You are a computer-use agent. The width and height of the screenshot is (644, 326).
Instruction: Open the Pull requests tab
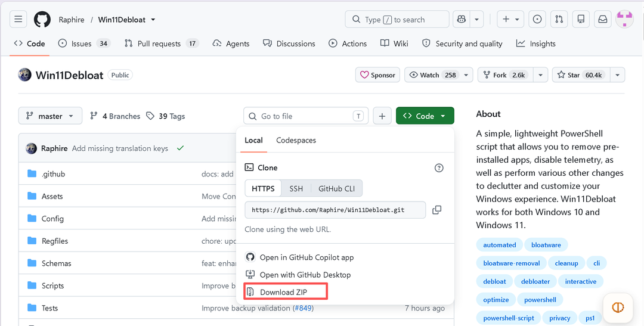(x=162, y=44)
